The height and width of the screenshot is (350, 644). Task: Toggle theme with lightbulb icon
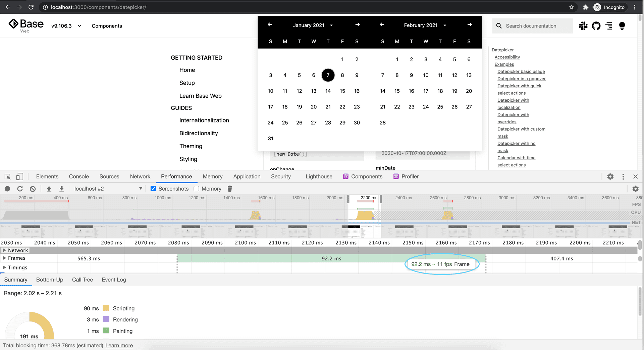622,26
